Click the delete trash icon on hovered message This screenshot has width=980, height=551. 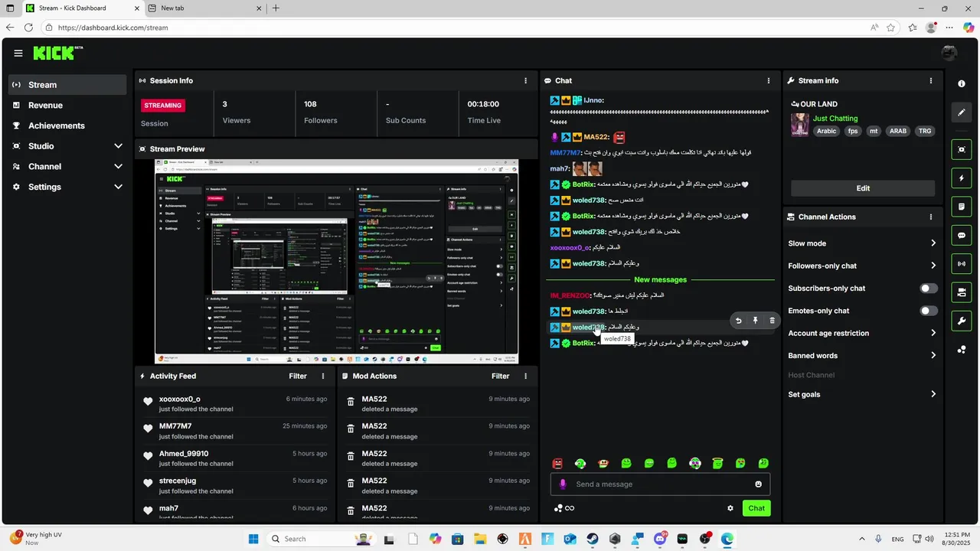point(772,321)
